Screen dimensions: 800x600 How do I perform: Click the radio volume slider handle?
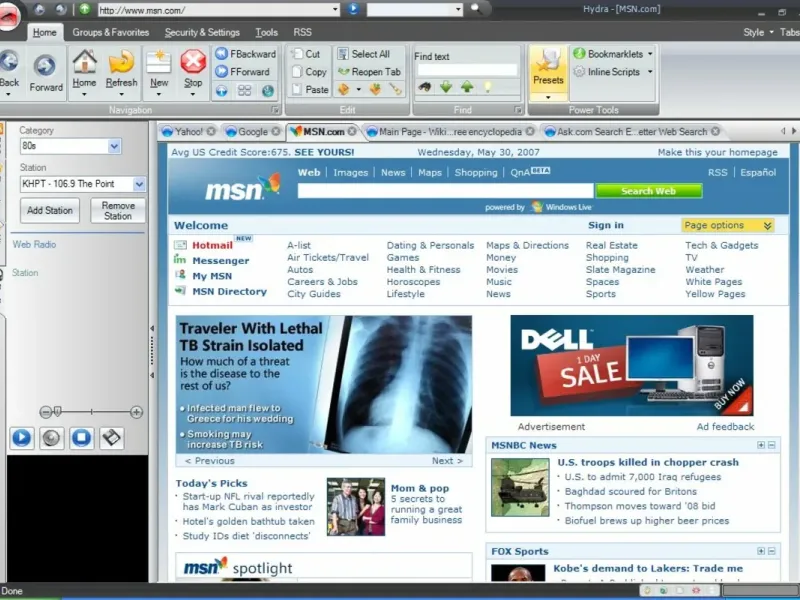pyautogui.click(x=58, y=411)
